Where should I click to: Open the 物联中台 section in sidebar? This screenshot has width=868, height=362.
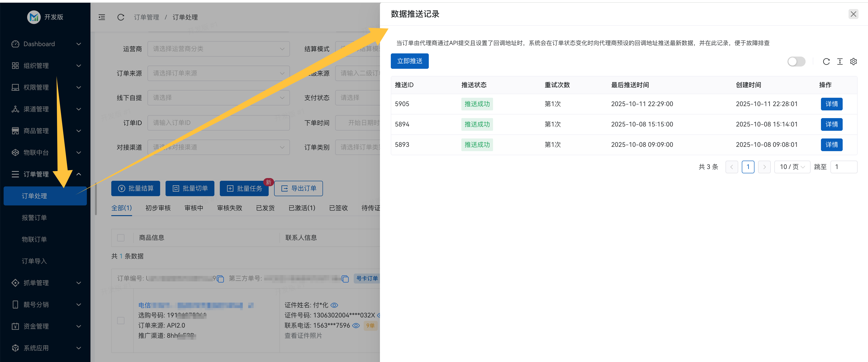[36, 152]
